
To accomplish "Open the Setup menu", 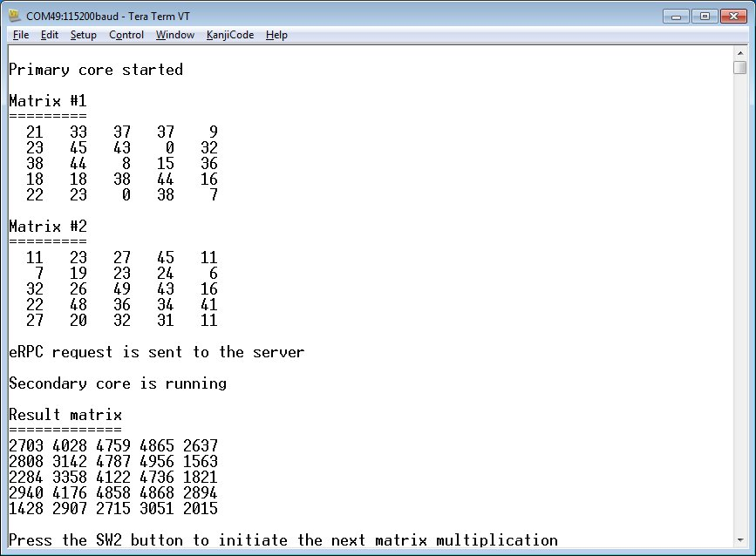I will click(x=84, y=35).
